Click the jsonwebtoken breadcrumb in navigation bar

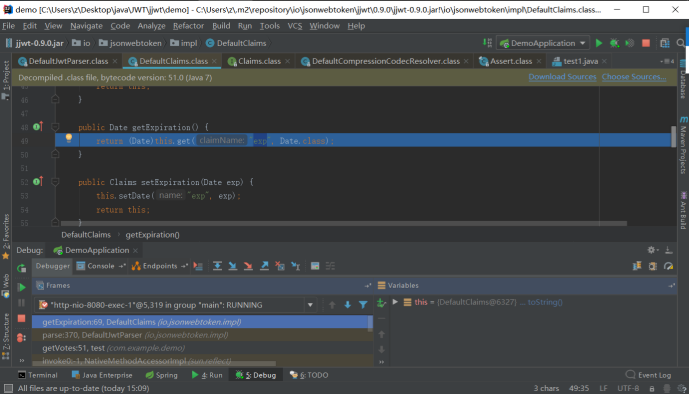pyautogui.click(x=130, y=43)
